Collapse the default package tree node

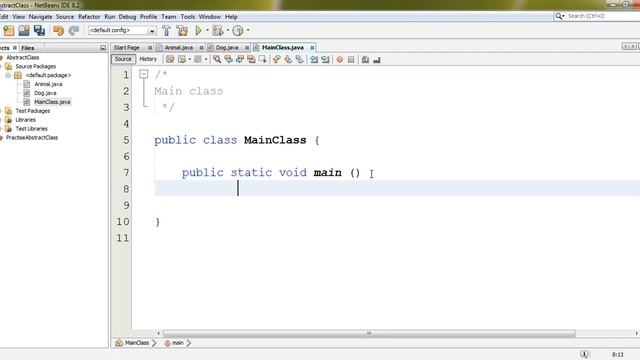(x=8, y=76)
